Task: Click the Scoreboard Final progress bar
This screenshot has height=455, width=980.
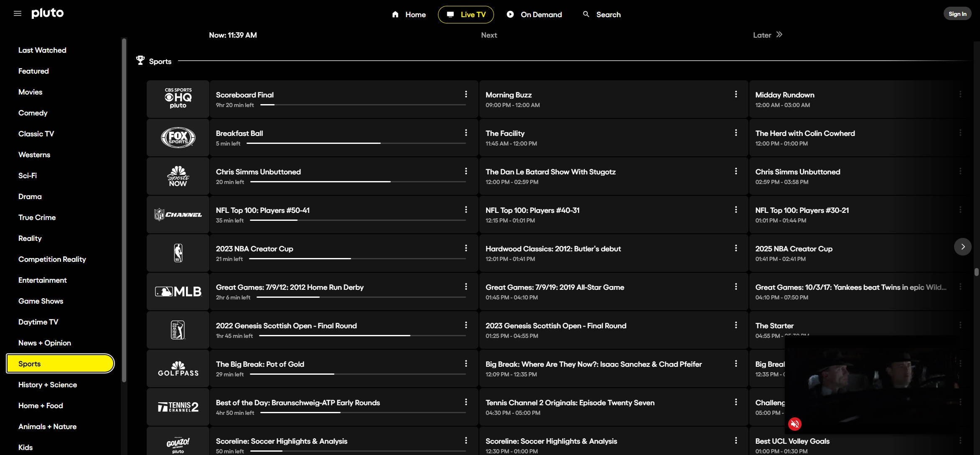Action: [363, 105]
